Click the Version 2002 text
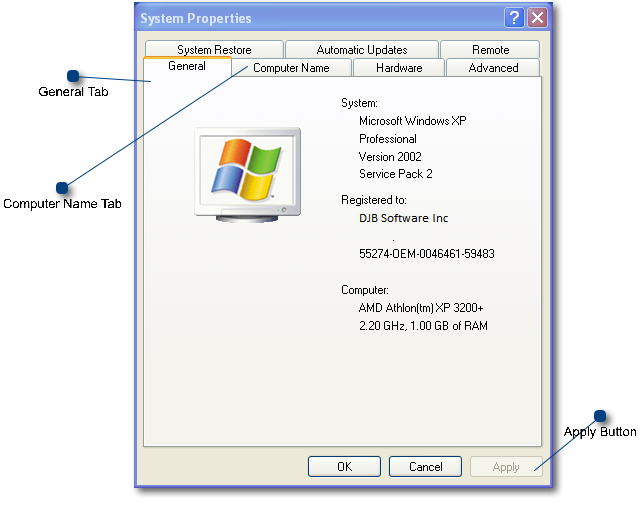This screenshot has height=506, width=640. (390, 157)
